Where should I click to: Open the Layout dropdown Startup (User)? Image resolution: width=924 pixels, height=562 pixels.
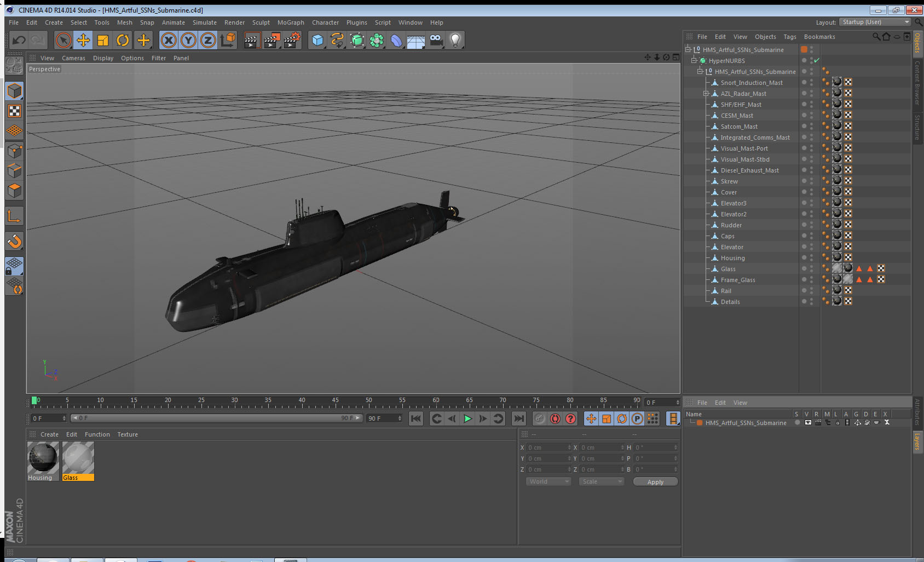point(875,22)
